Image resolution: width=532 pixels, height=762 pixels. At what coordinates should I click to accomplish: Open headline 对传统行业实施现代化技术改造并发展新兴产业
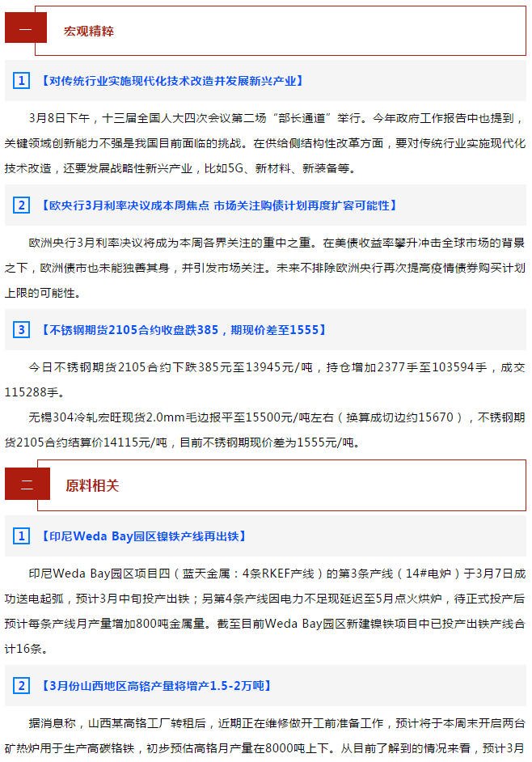171,81
